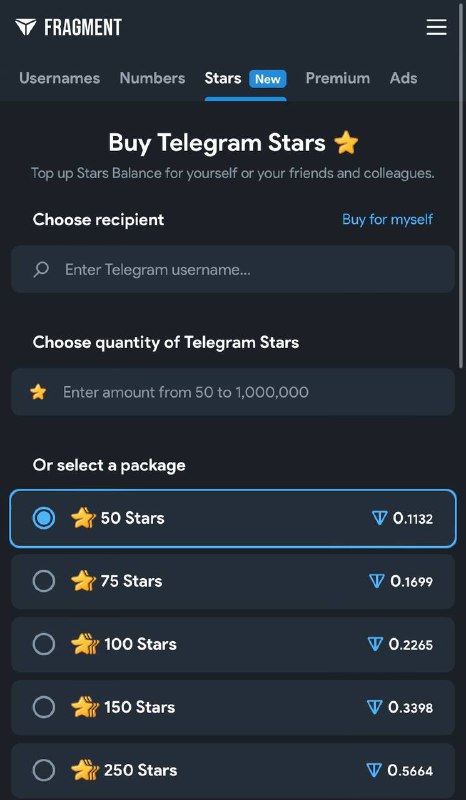
Task: Click the page scrollbar on right edge
Action: [463, 184]
